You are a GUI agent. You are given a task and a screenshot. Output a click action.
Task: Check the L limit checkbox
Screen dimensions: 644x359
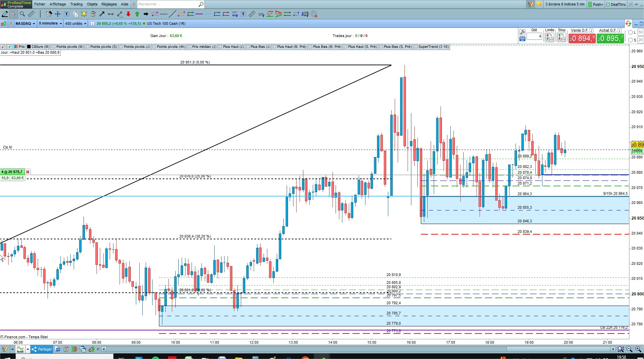[x=630, y=32]
